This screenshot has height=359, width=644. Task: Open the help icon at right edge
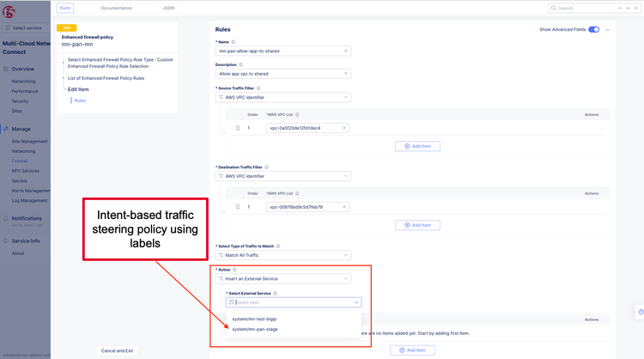point(641,312)
